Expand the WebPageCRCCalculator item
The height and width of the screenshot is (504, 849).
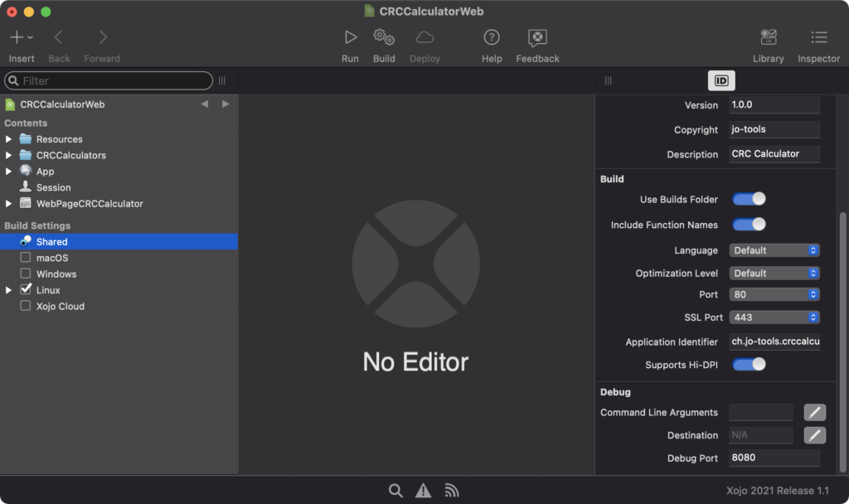[8, 204]
